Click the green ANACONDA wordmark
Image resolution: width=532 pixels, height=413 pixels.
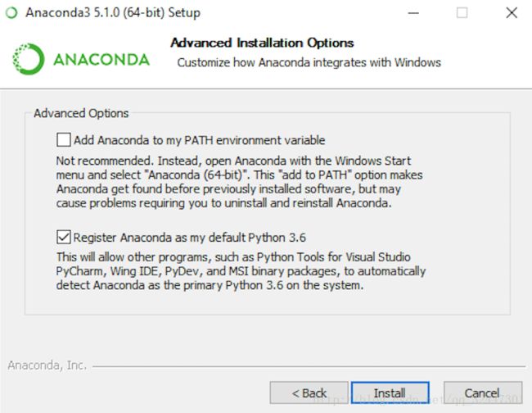101,60
